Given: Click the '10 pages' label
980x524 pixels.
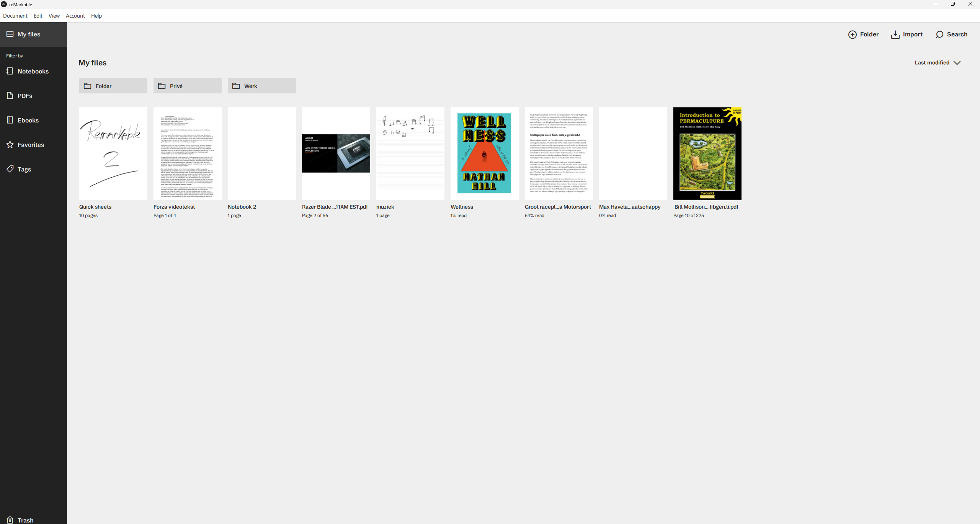Looking at the screenshot, I should 88,215.
